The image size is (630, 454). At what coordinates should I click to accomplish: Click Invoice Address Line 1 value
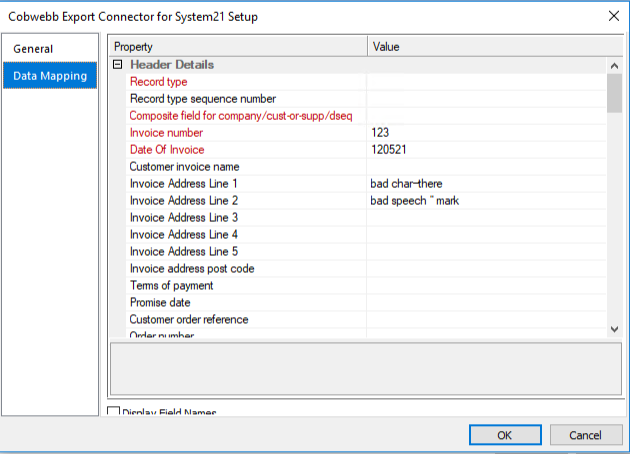pos(486,184)
